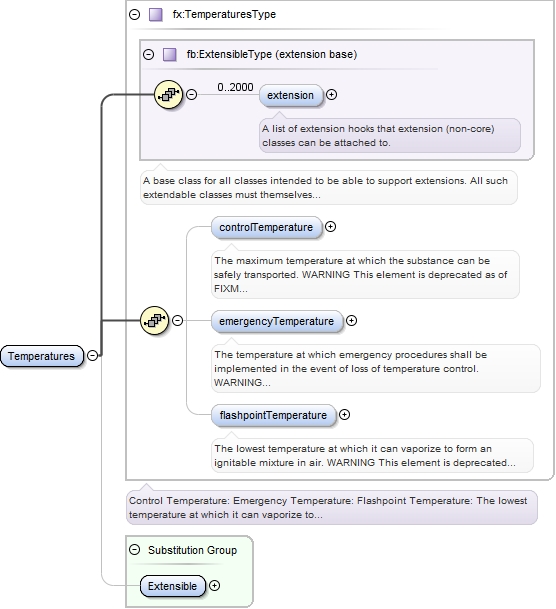
Task: Collapse the fx:TemperaturesType box
Action: coord(134,15)
